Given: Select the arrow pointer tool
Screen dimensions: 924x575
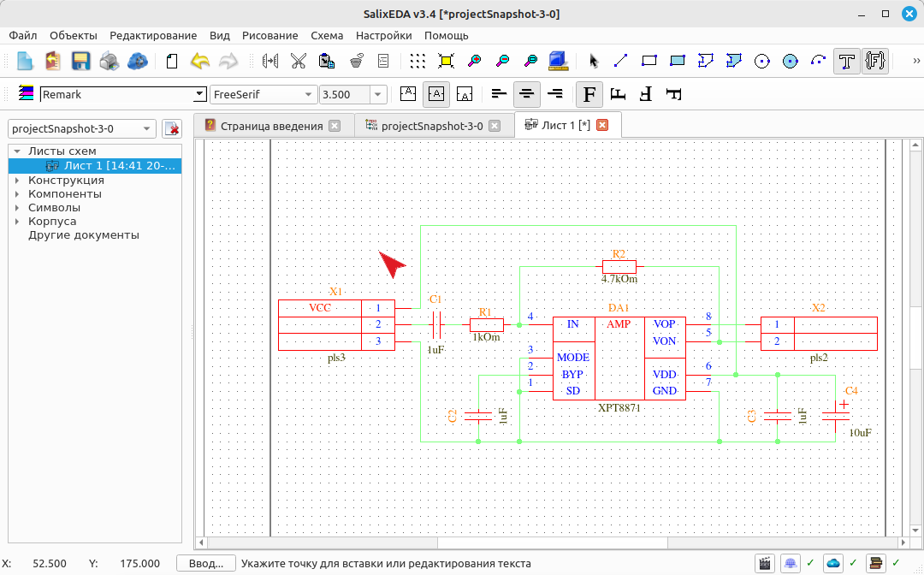Looking at the screenshot, I should point(593,61).
